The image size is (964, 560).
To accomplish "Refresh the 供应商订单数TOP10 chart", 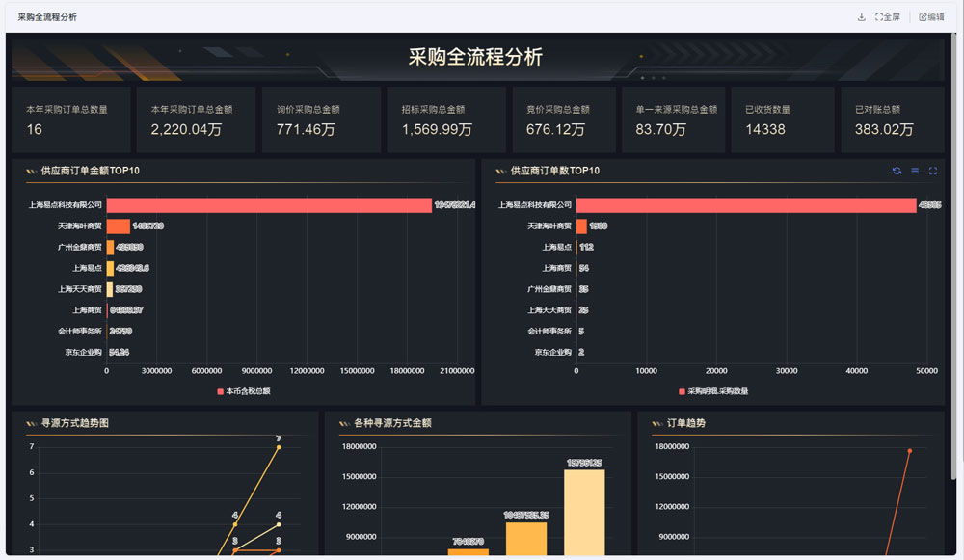I will point(897,171).
